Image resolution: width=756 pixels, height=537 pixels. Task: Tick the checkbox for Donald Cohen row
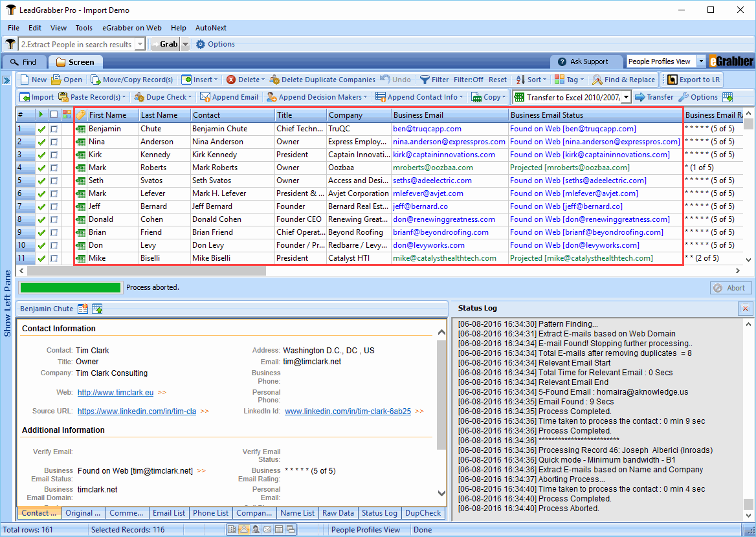point(54,219)
